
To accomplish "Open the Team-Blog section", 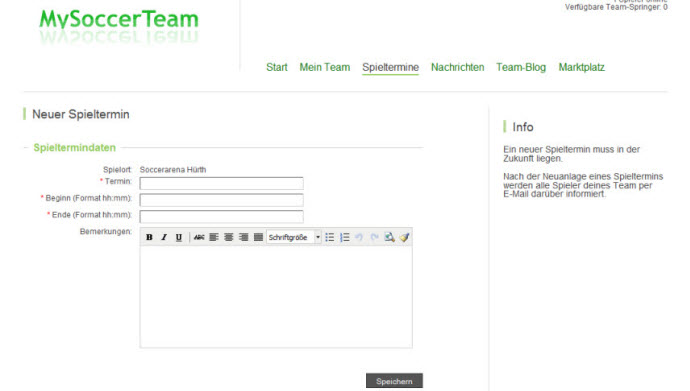I will point(521,67).
